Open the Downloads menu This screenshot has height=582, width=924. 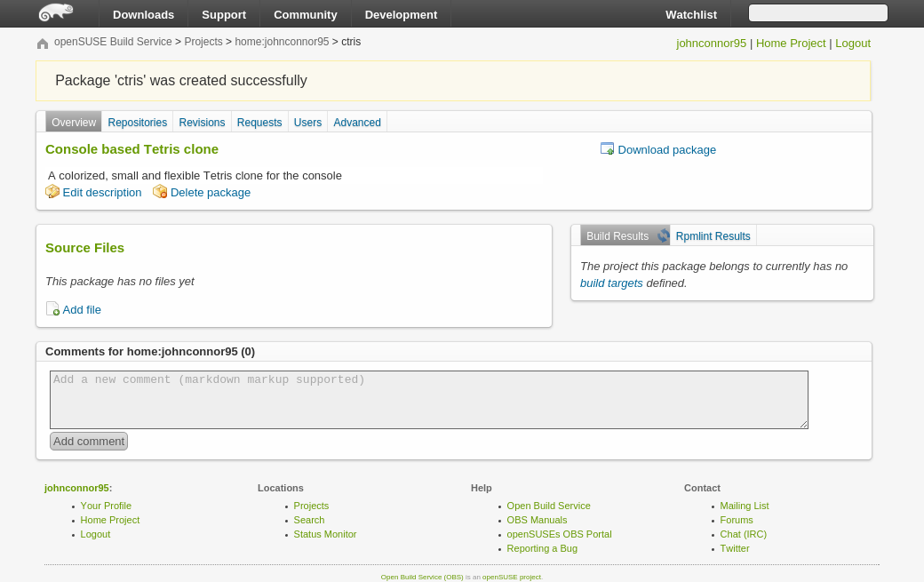(x=143, y=15)
